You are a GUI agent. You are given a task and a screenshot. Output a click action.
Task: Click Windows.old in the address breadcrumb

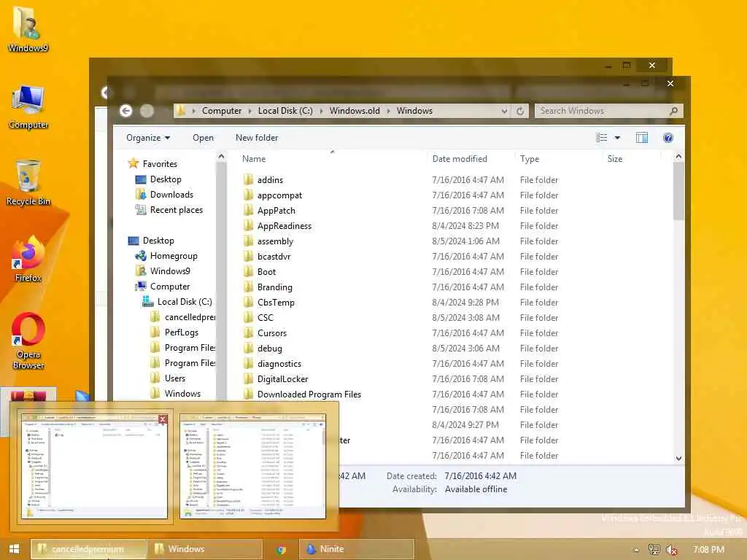(x=355, y=111)
